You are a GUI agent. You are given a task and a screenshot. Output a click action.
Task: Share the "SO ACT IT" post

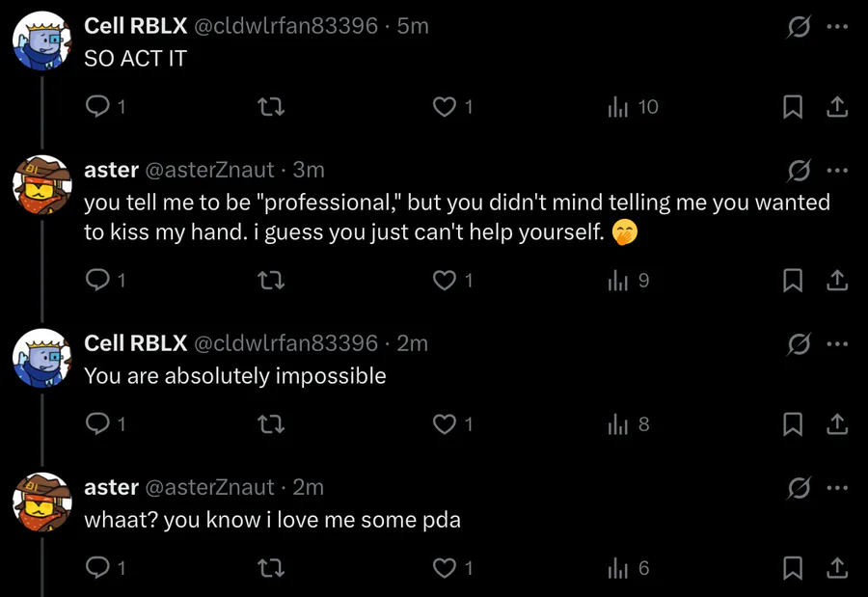[x=838, y=107]
